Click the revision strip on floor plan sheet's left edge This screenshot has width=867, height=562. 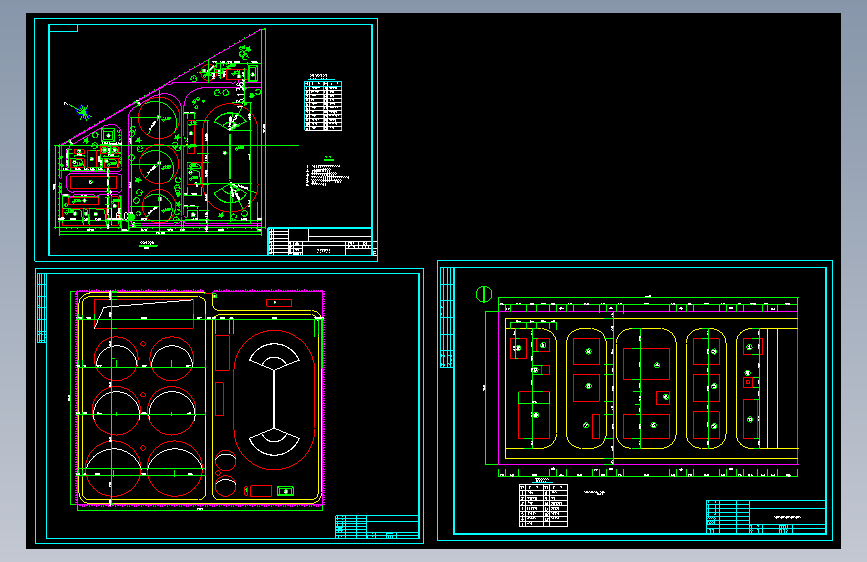447,318
